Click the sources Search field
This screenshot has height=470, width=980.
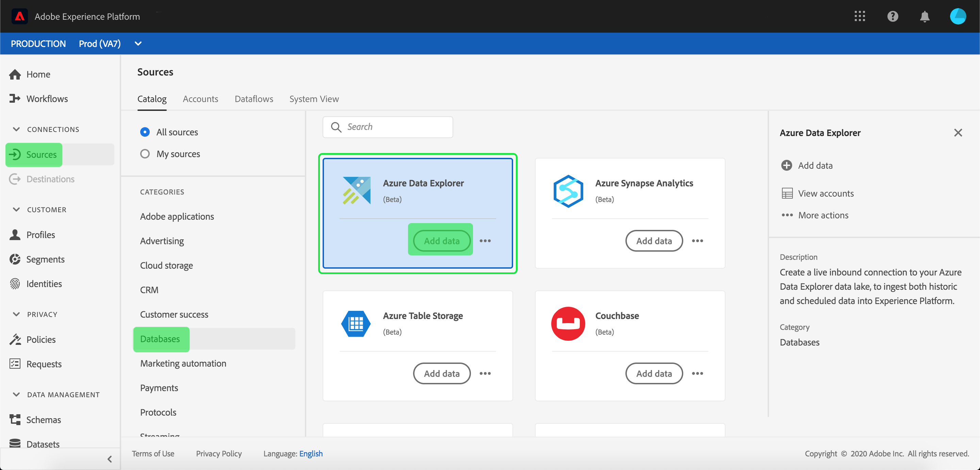[x=396, y=127]
